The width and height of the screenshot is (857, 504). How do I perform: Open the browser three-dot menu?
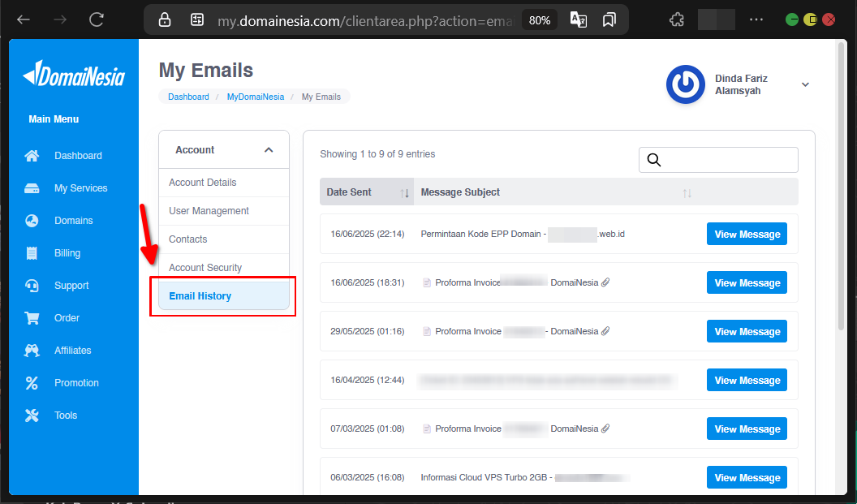(756, 19)
